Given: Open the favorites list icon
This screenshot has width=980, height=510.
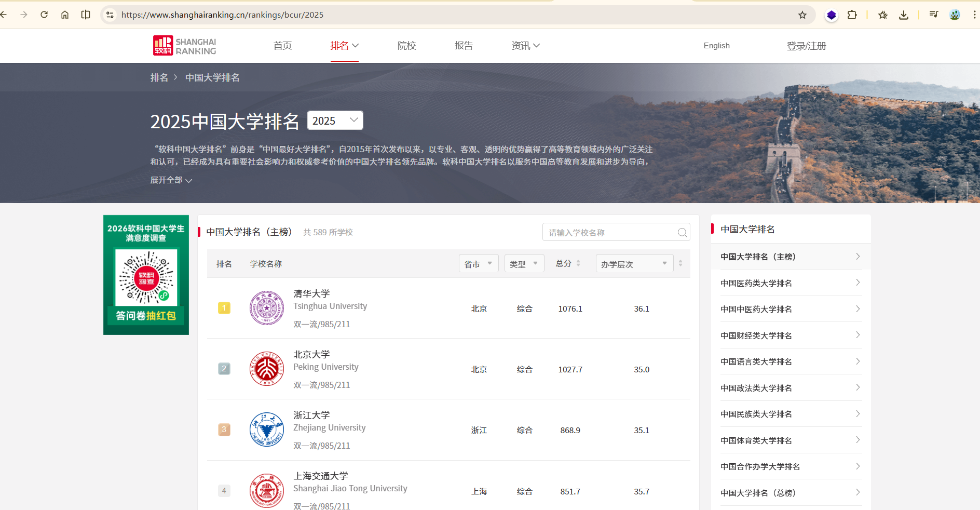Looking at the screenshot, I should (x=883, y=15).
